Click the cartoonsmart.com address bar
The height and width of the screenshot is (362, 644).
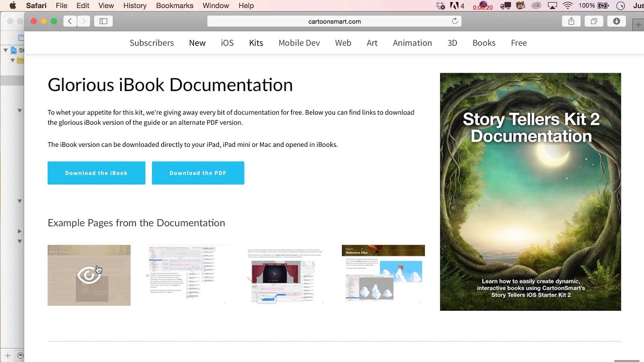point(334,21)
